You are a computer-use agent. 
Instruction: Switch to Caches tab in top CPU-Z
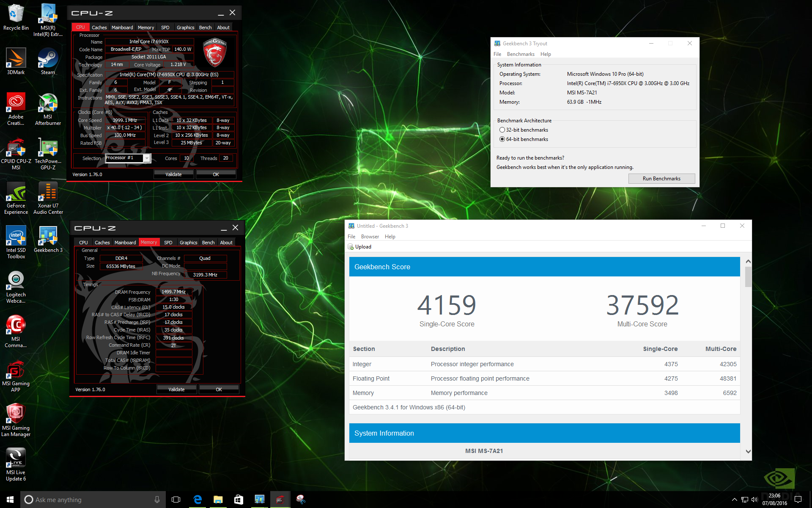[x=99, y=28]
